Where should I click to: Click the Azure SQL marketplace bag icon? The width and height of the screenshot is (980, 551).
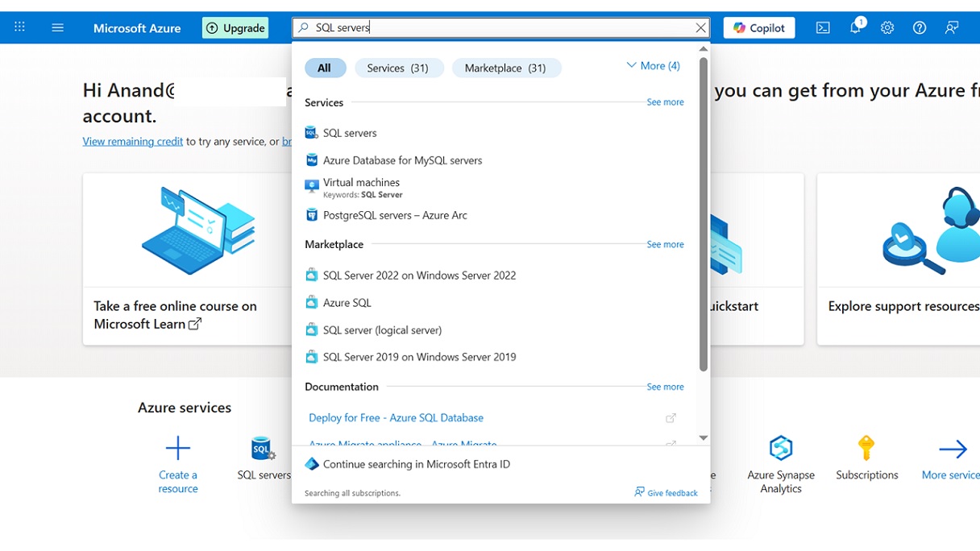tap(311, 303)
